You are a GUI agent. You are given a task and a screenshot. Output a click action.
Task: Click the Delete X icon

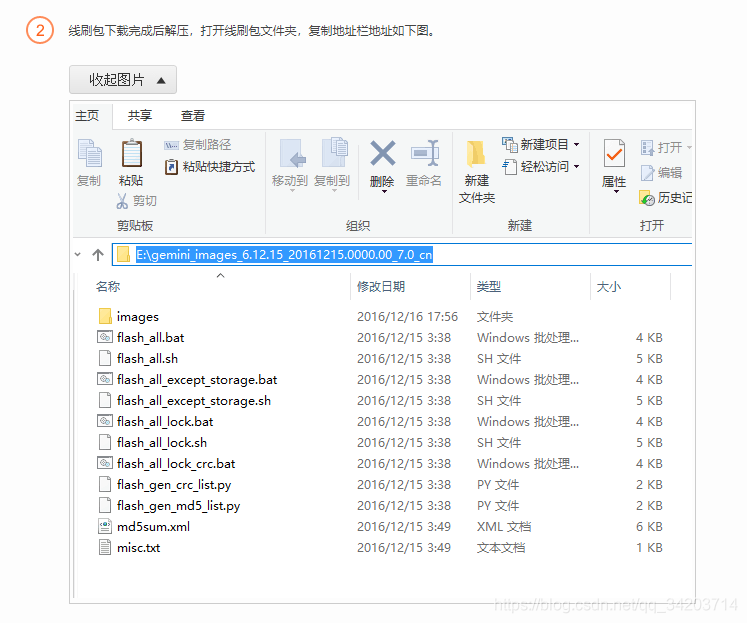pyautogui.click(x=383, y=153)
